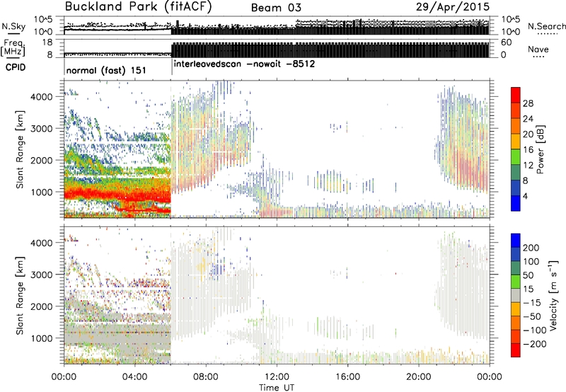Click the 'Beam 03' label
The image size is (566, 392).
pyautogui.click(x=276, y=8)
